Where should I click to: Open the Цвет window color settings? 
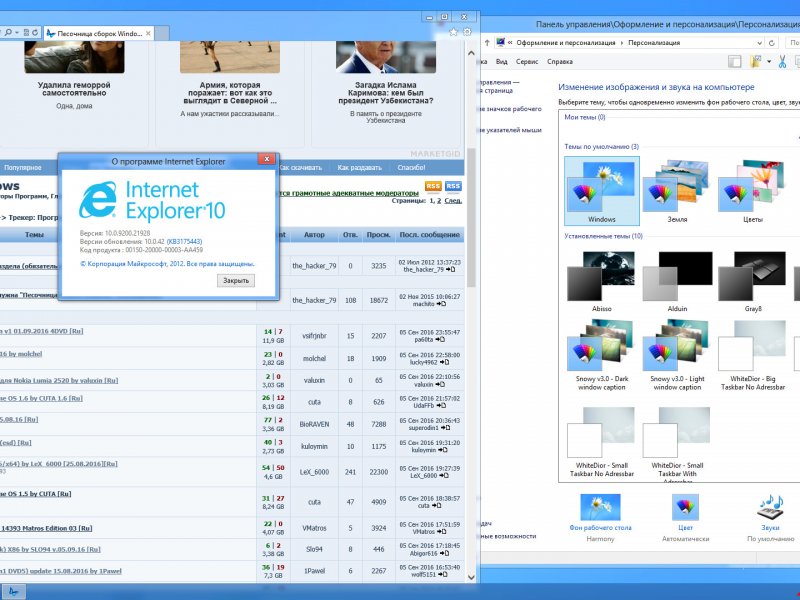click(685, 517)
